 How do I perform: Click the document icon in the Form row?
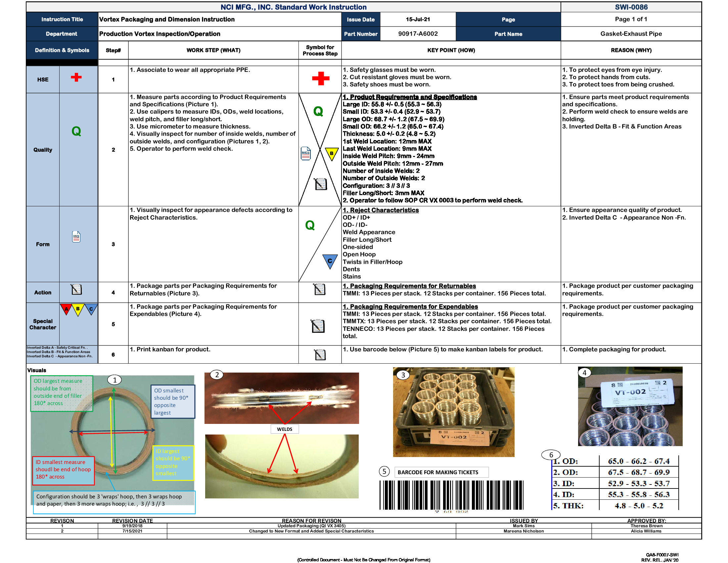(x=77, y=236)
